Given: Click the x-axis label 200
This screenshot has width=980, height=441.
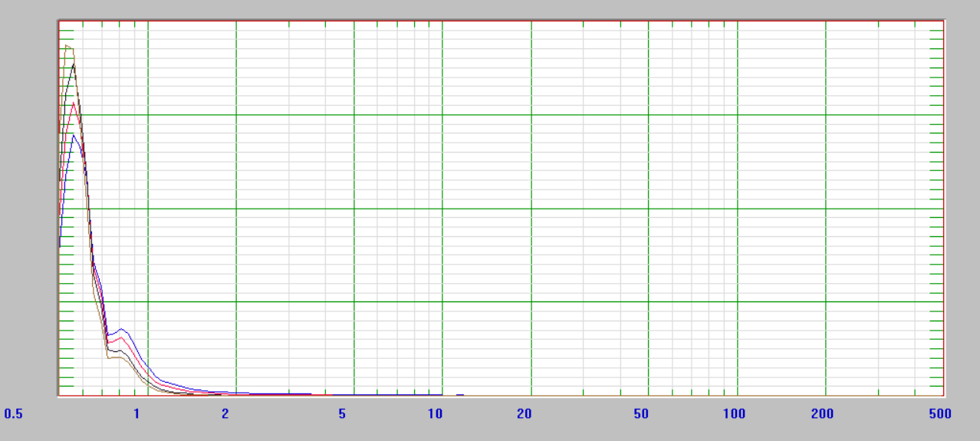Looking at the screenshot, I should pyautogui.click(x=823, y=414).
